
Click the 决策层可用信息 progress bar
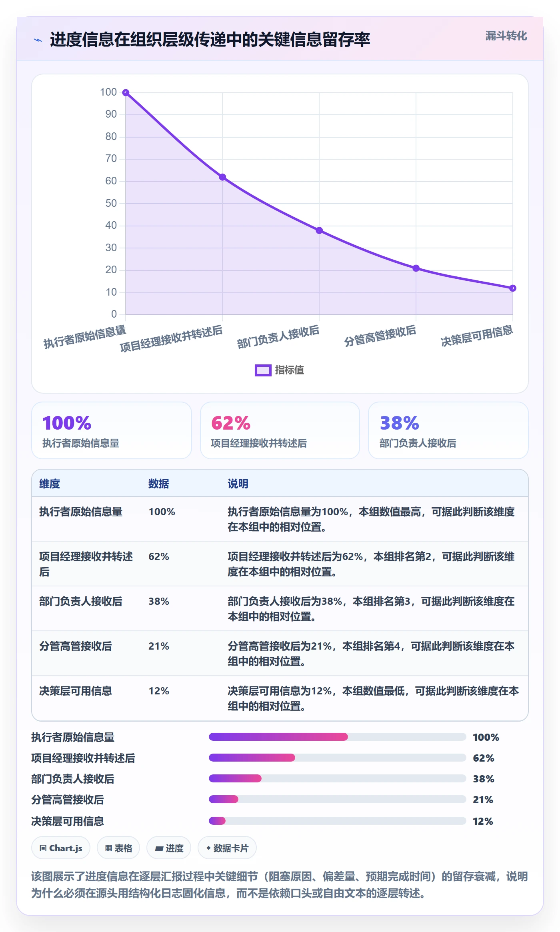coord(337,821)
